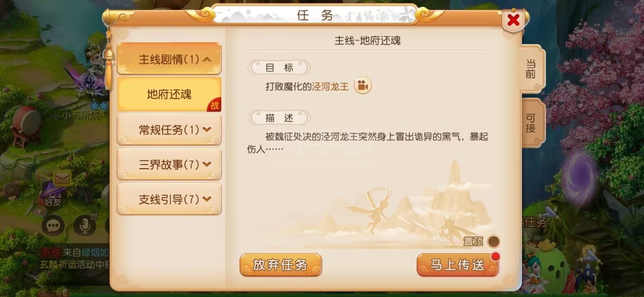This screenshot has height=297, width=644.
Task: Expand the 常规任务(1) category
Action: [169, 130]
